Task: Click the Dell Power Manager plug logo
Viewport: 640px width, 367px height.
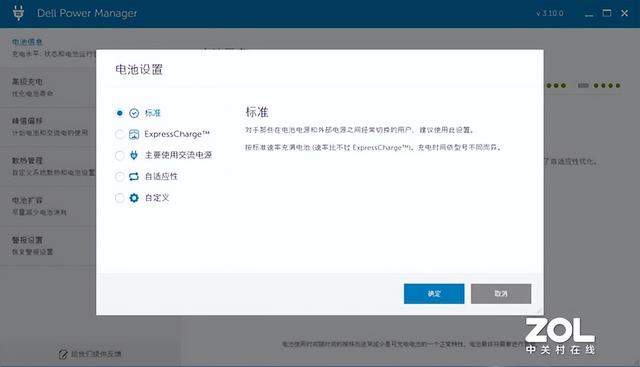Action: (18, 13)
